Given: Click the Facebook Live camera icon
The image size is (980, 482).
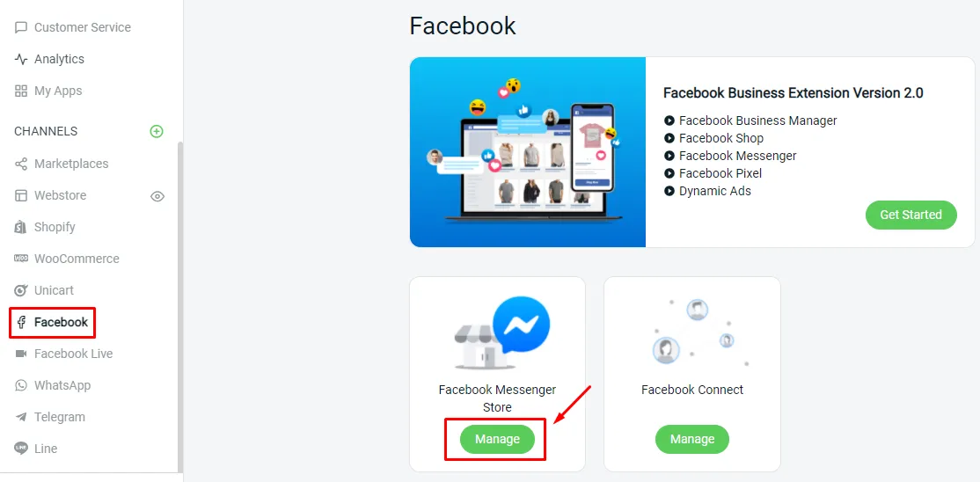Looking at the screenshot, I should click(21, 354).
